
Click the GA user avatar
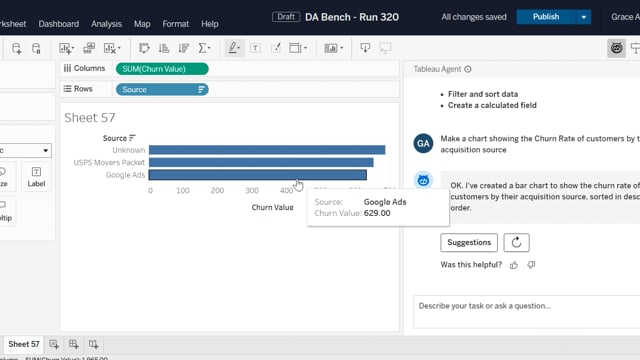(x=423, y=143)
